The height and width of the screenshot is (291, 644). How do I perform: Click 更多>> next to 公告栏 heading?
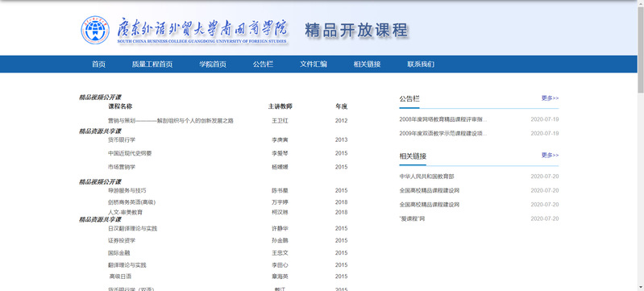[550, 98]
